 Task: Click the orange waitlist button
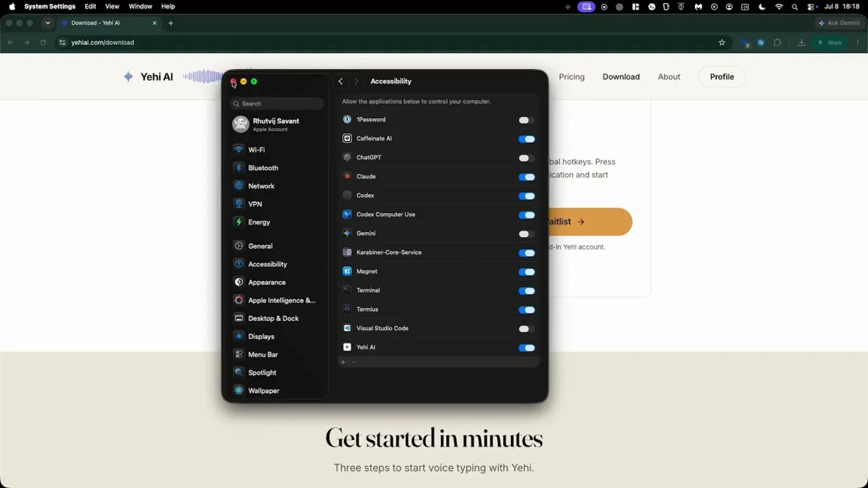590,222
